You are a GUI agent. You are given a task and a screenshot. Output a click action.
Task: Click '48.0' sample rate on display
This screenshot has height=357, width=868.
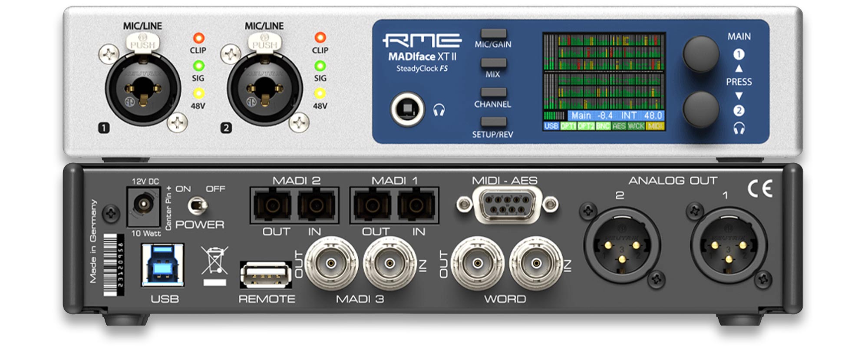coord(653,116)
